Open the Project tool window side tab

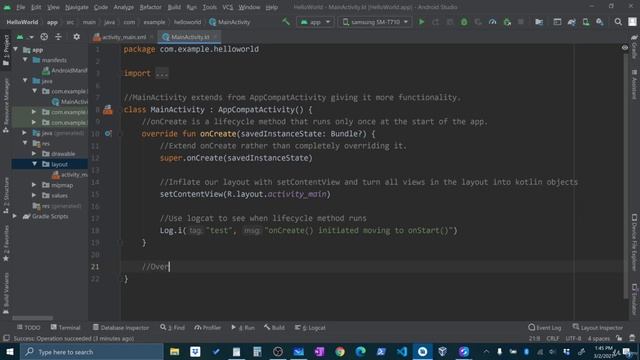(6, 51)
